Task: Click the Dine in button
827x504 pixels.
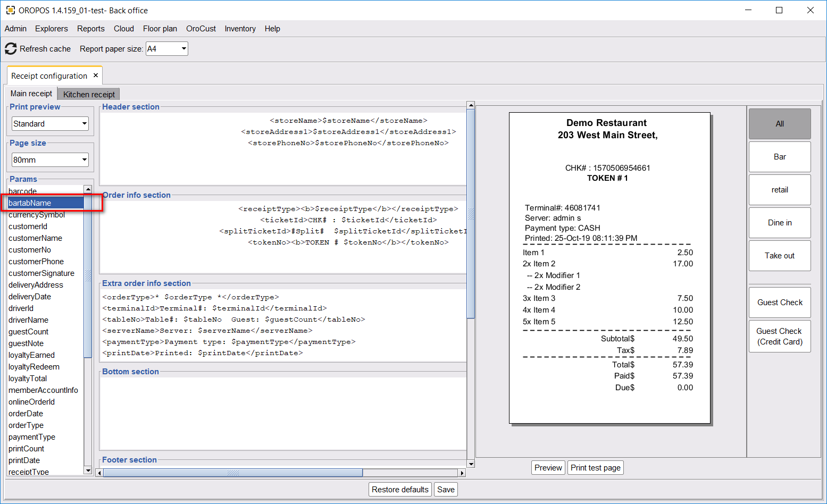Action: [780, 223]
